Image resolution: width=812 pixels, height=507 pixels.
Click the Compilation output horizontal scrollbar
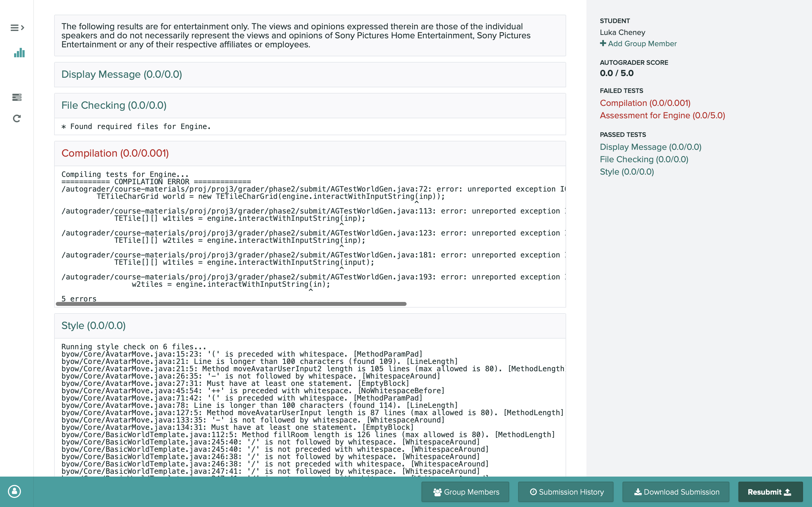click(231, 304)
